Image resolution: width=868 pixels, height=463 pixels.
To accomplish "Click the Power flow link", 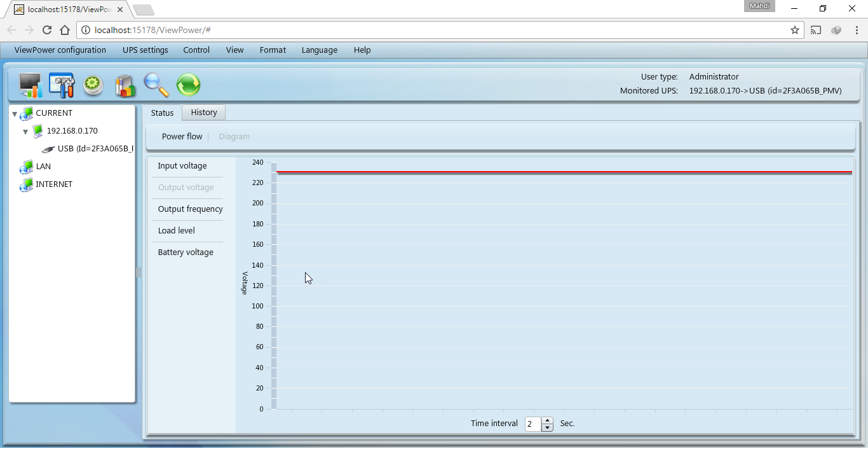I will pos(182,137).
